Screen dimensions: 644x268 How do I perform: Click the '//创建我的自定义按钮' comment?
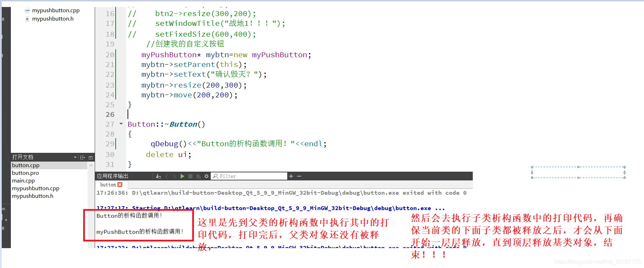[x=185, y=44]
